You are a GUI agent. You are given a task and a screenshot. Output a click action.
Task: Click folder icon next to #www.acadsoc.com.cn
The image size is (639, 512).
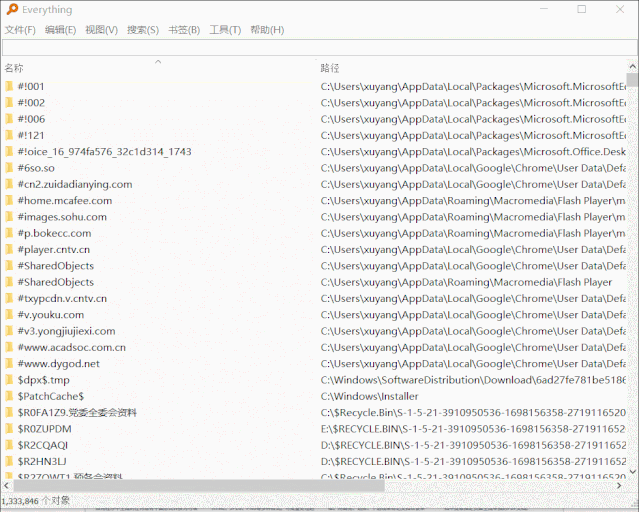(x=9, y=347)
